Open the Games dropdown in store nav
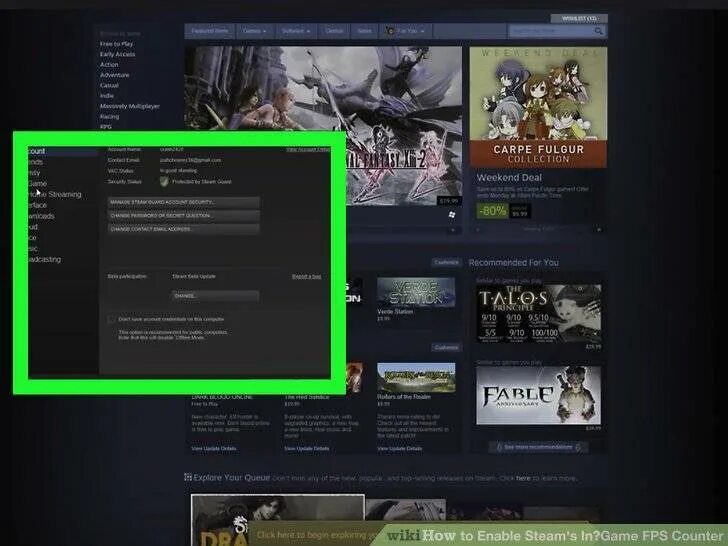This screenshot has height=546, width=728. coord(255,31)
